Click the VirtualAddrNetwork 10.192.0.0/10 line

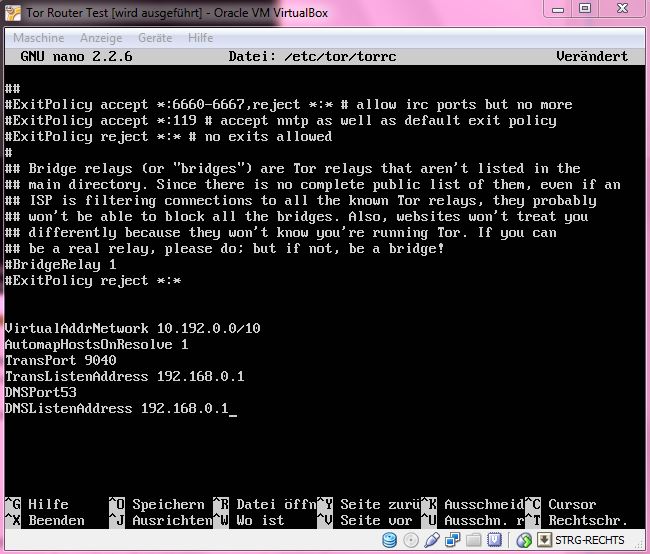point(133,328)
